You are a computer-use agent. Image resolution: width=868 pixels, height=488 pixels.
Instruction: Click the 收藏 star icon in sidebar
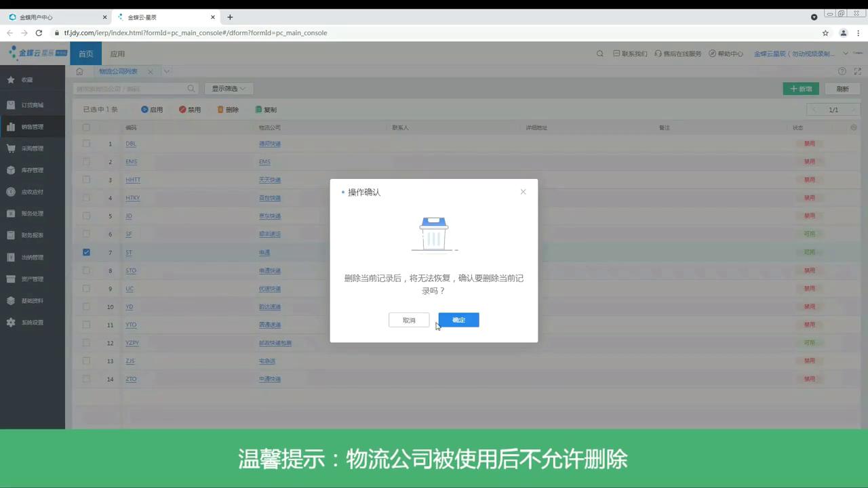pos(10,79)
